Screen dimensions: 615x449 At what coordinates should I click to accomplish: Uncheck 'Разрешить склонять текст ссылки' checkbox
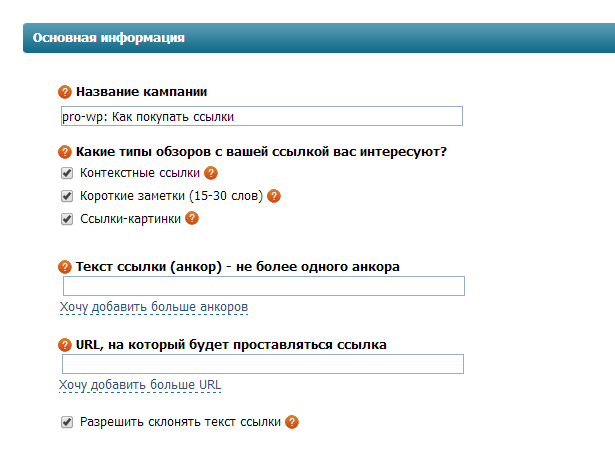(x=68, y=422)
